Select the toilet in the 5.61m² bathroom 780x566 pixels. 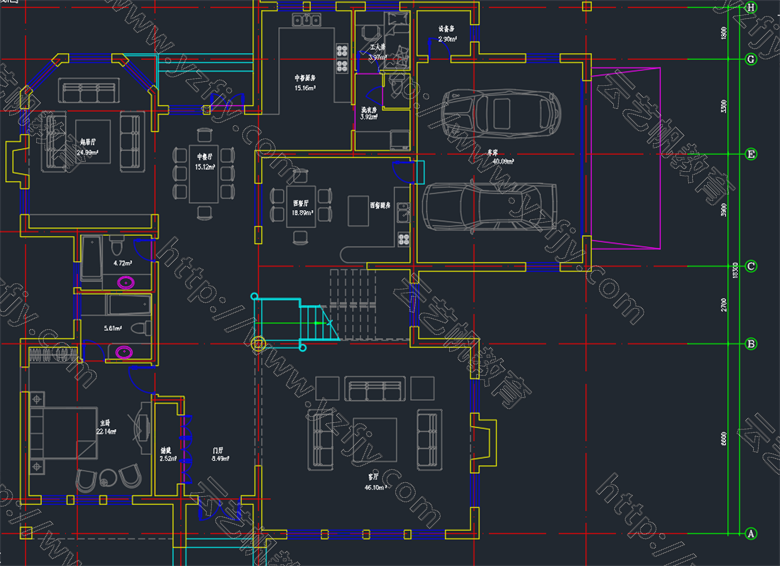coord(141,327)
